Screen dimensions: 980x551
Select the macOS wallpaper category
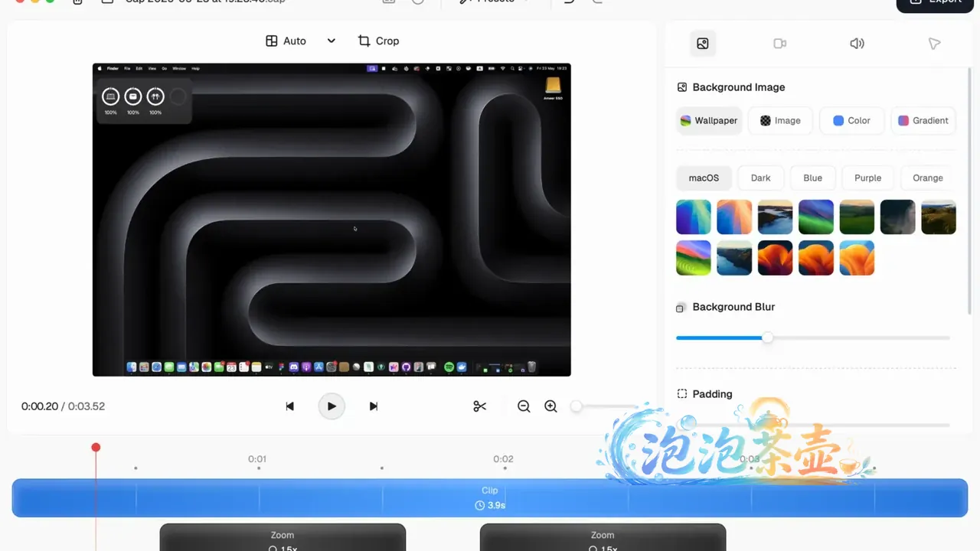point(704,178)
